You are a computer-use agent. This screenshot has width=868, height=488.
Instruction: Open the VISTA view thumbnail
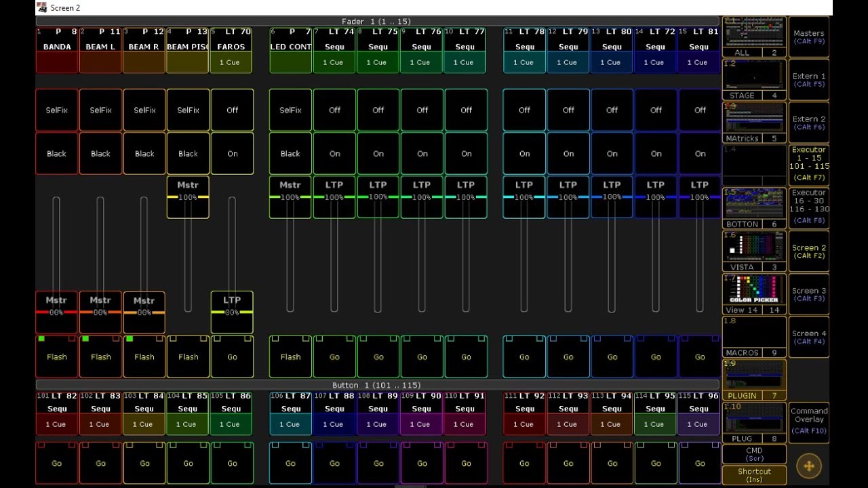click(754, 251)
